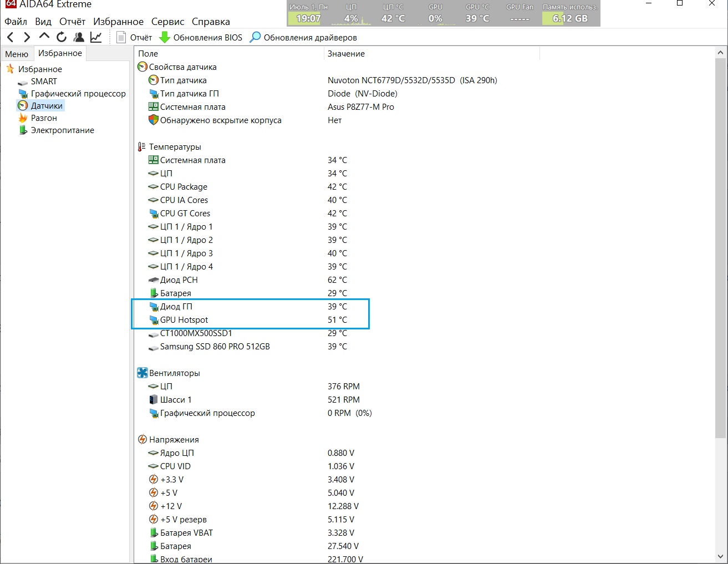The image size is (728, 564).
Task: Click Обновления BIOS in the toolbar
Action: pos(201,37)
